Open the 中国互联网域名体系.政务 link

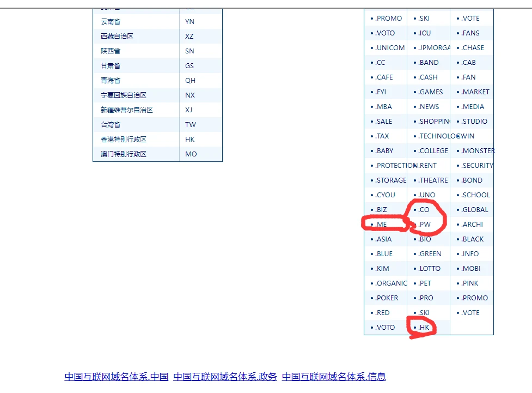pyautogui.click(x=225, y=377)
